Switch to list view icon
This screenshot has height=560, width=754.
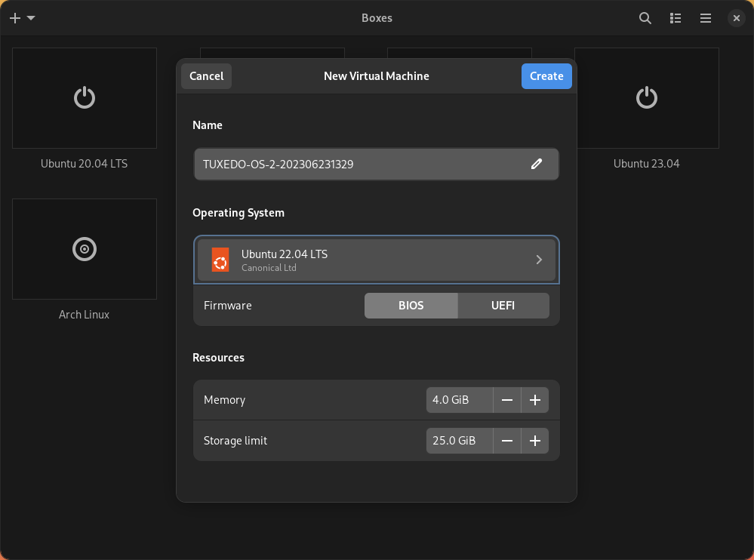tap(676, 18)
